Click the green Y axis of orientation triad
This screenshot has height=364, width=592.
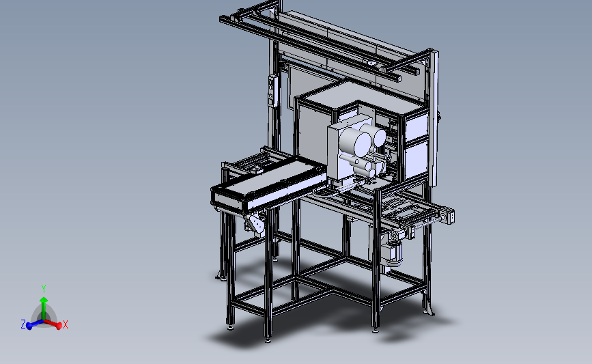[44, 309]
